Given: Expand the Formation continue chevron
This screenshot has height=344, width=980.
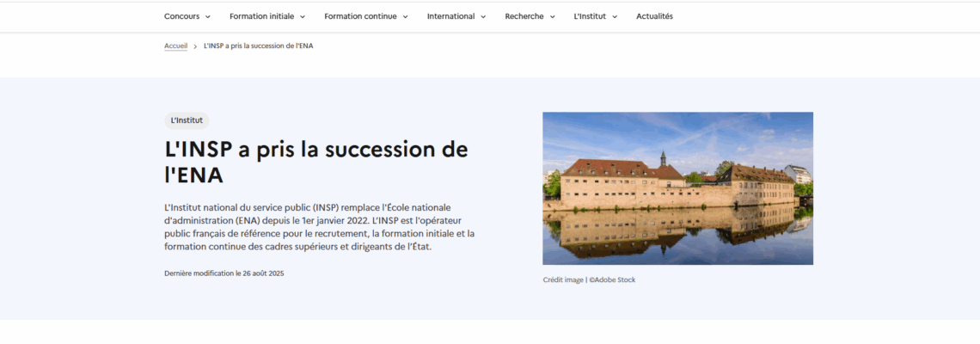Looking at the screenshot, I should 406,16.
